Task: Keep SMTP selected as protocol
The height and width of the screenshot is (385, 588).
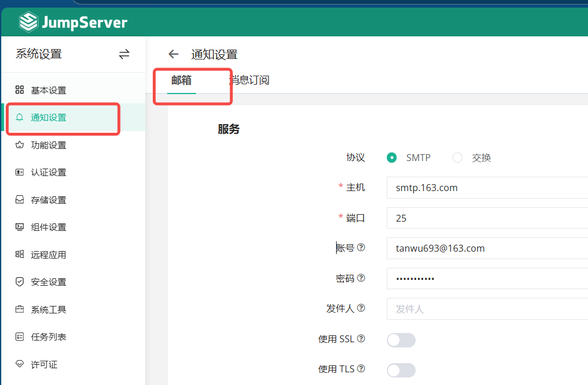Action: coord(392,157)
